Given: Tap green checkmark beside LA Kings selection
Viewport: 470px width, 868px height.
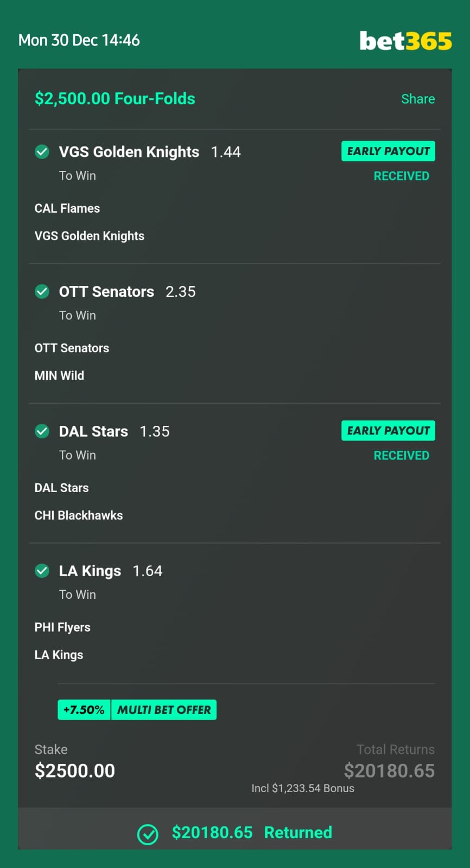Looking at the screenshot, I should pos(42,571).
